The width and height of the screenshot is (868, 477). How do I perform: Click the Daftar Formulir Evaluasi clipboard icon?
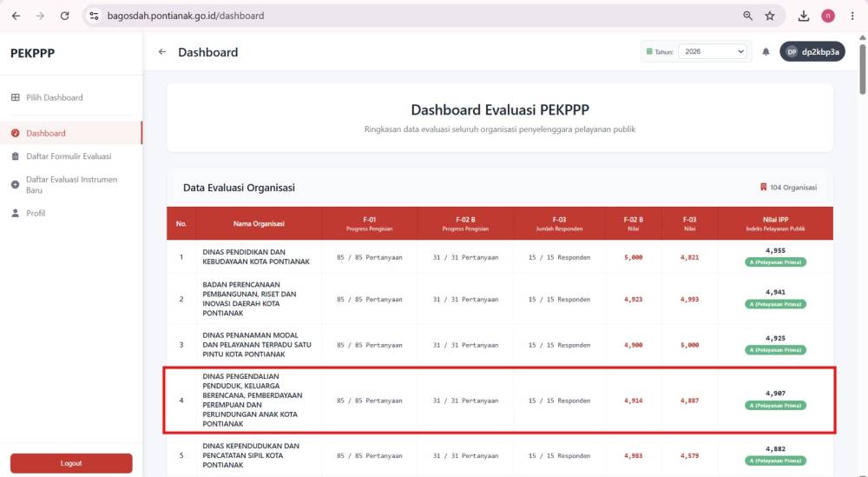(15, 156)
